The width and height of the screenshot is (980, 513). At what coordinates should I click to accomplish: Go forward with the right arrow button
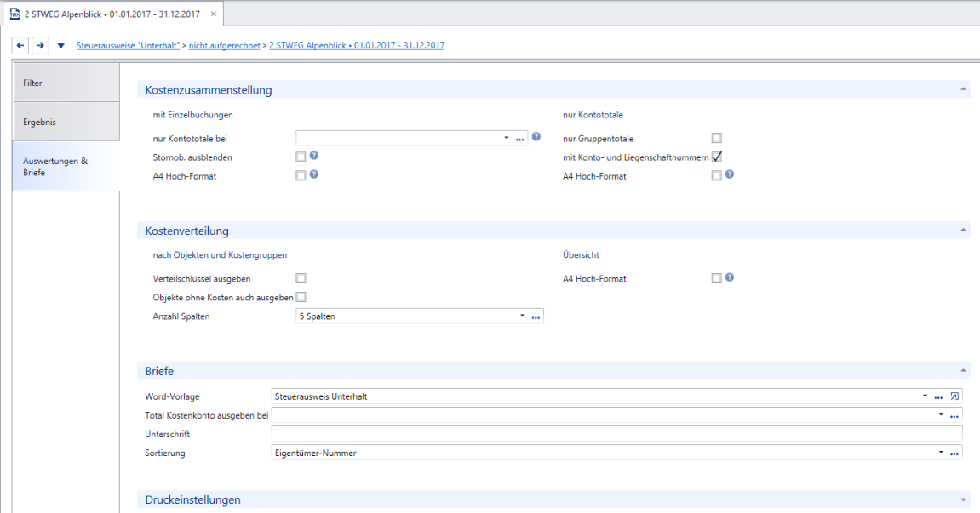(40, 45)
